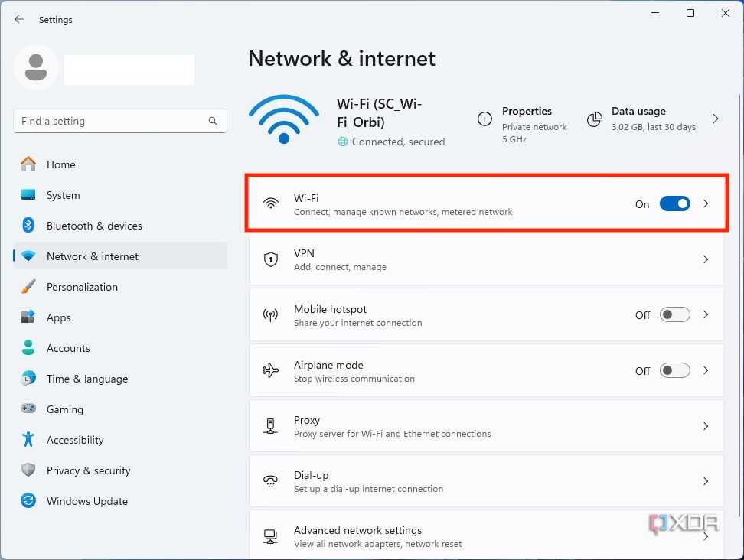Open the Windows Update page
The height and width of the screenshot is (560, 744).
[120, 501]
